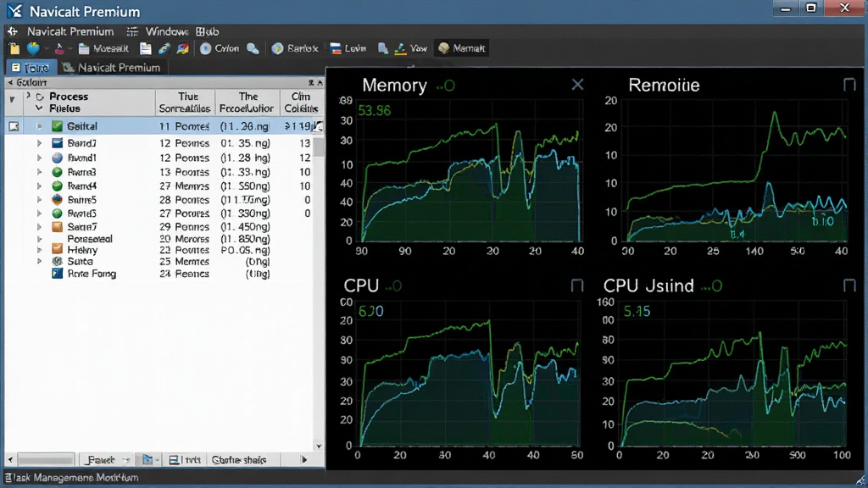Viewport: 868px width, 488px height.
Task: Click the vertical scrollbar thumb in process list
Action: coord(319,146)
